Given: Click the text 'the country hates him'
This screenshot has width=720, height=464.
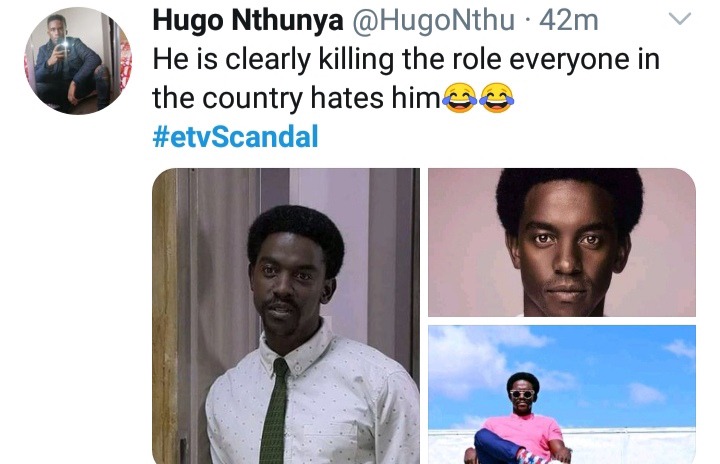Looking at the screenshot, I should coord(296,98).
